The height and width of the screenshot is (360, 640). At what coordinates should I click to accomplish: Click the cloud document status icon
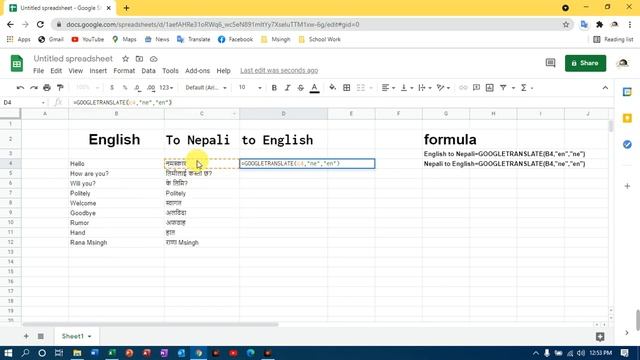click(x=153, y=59)
